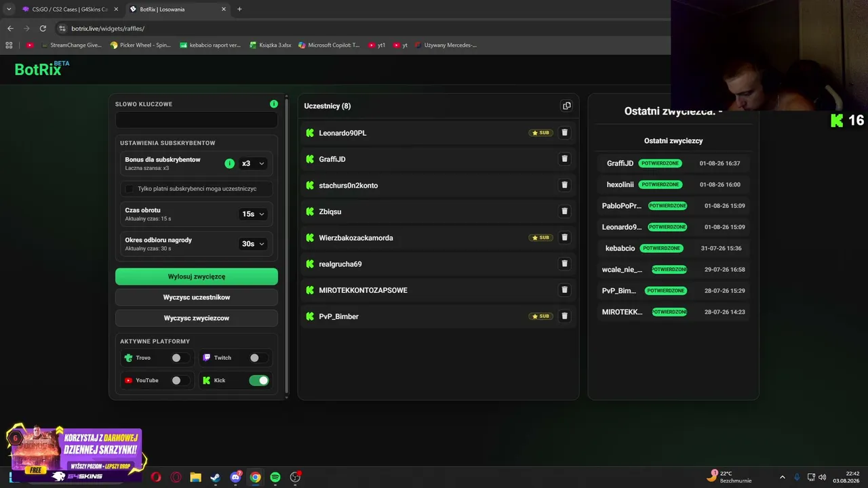
Task: Switch to Google Chrome in the taskbar
Action: pyautogui.click(x=255, y=477)
